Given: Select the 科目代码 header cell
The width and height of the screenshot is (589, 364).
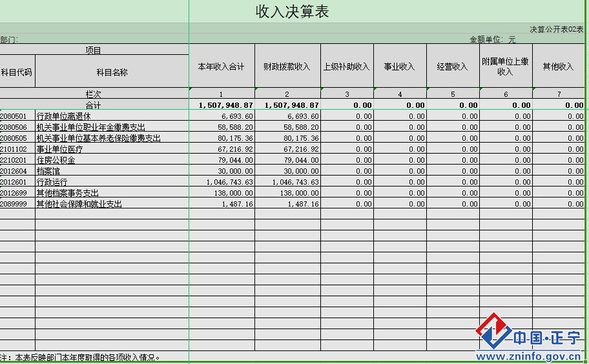Looking at the screenshot, I should (17, 72).
